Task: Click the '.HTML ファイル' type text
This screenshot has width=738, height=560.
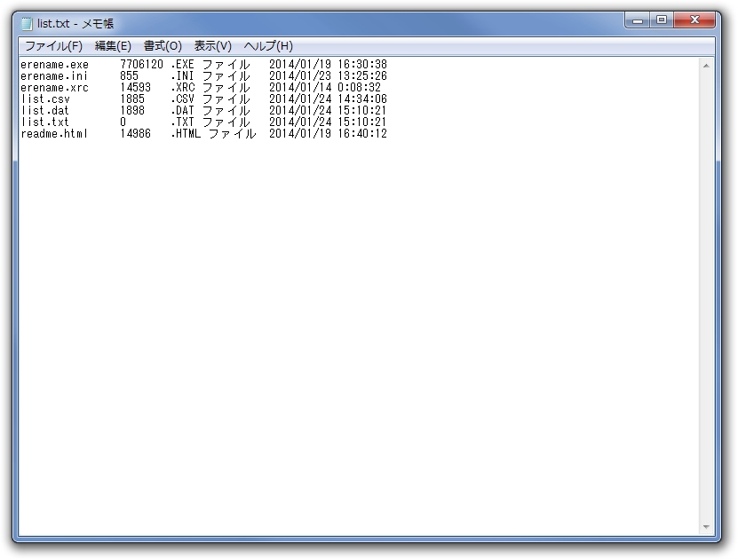Action: pyautogui.click(x=214, y=133)
